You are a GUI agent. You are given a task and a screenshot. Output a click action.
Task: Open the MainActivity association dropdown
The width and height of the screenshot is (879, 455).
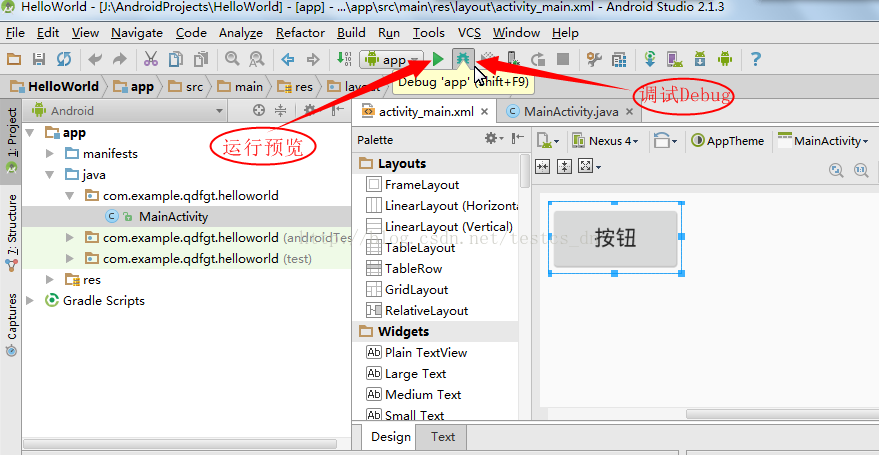tap(823, 141)
